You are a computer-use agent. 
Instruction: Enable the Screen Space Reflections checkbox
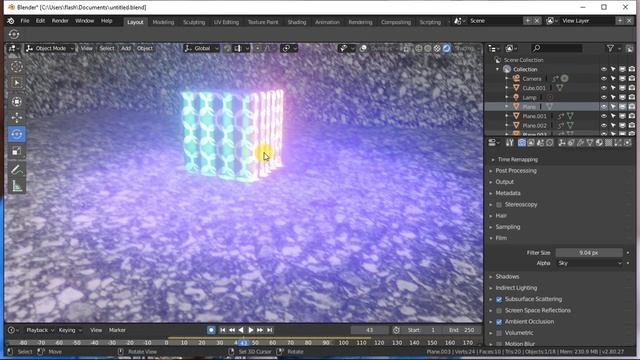coord(499,311)
